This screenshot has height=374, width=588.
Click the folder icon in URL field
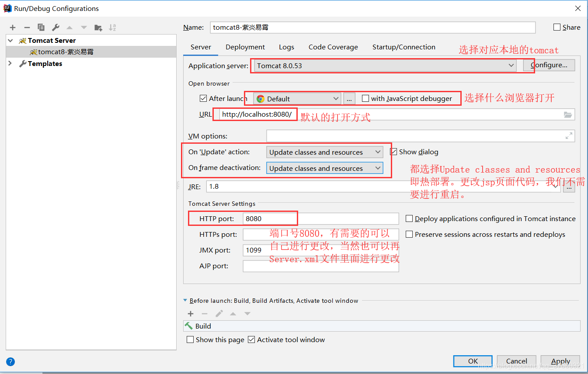click(568, 115)
